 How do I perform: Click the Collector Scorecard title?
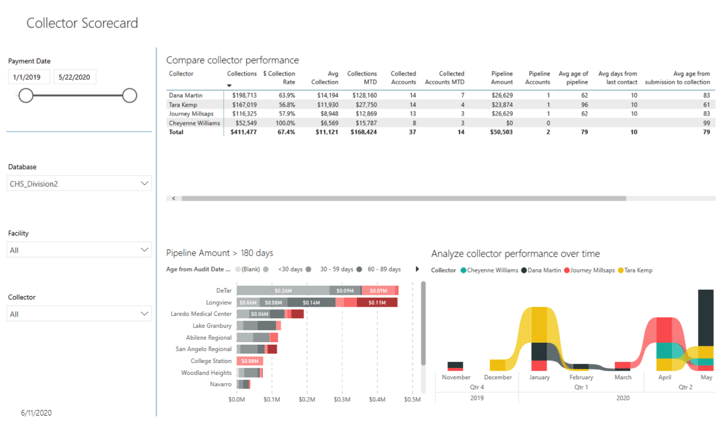(x=82, y=23)
